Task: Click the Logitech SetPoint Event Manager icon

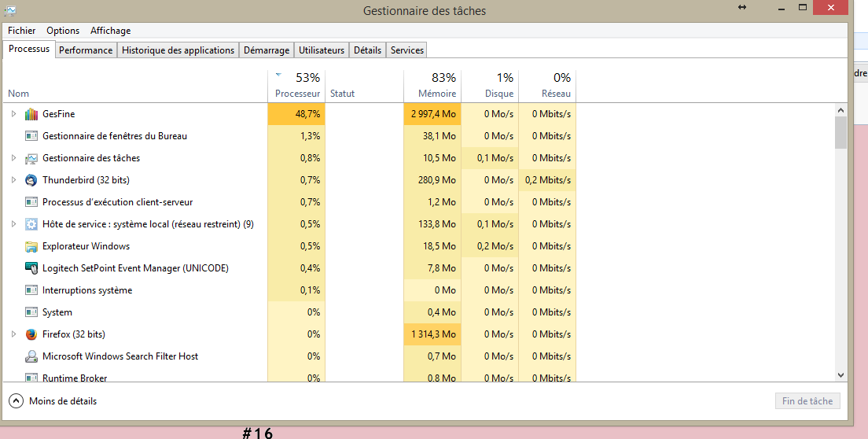Action: (31, 268)
